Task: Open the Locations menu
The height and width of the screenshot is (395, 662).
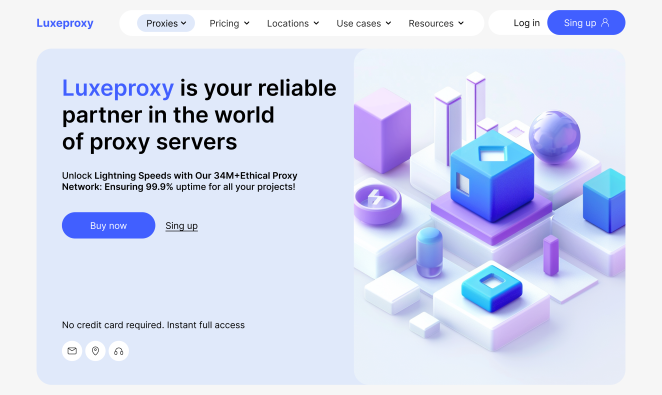Action: click(293, 23)
